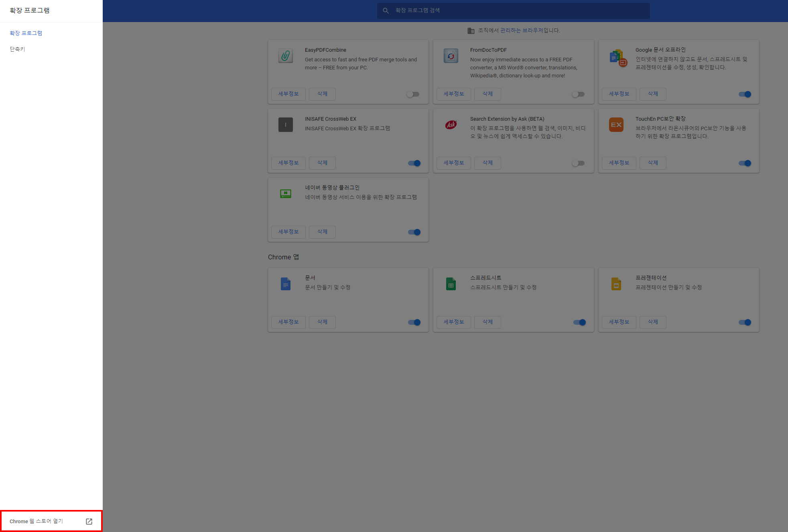Open the Chrome 웹 스토어 열기 link
The width and height of the screenshot is (788, 532).
coord(36,521)
